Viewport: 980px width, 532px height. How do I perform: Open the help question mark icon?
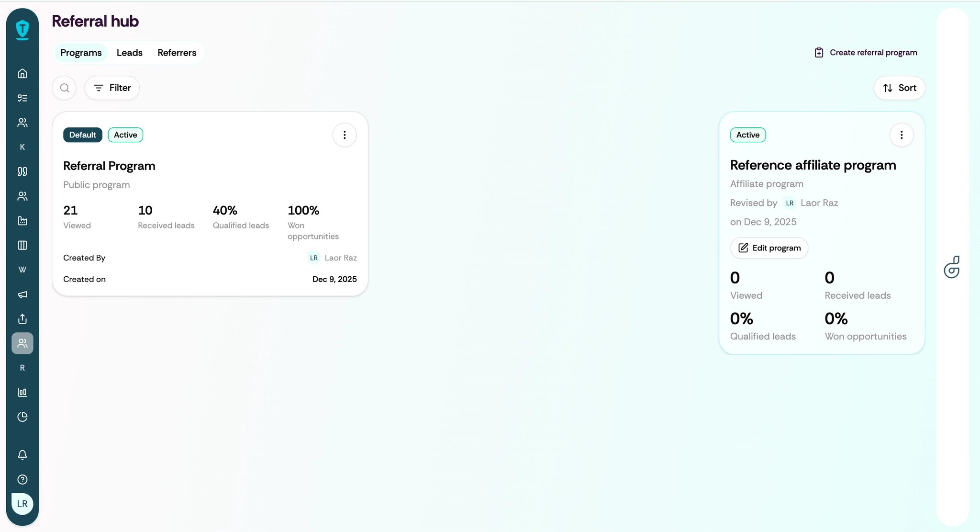22,479
